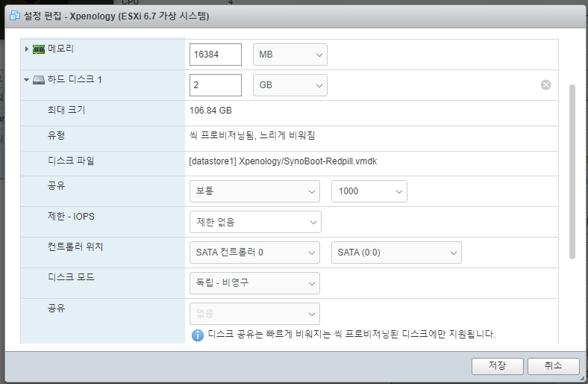Click the 컨트롤러 위치 label
Image resolution: width=588 pixels, height=384 pixels.
(x=75, y=247)
